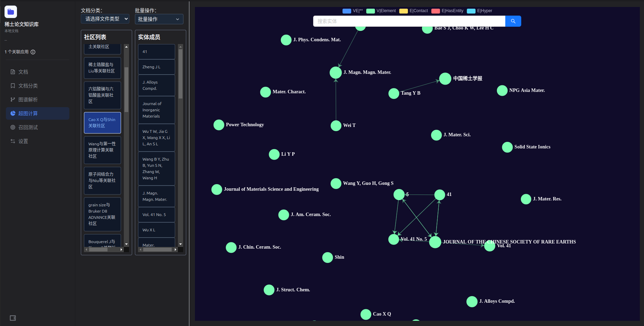Image resolution: width=644 pixels, height=326 pixels.
Task: Click the J. Alloys Compd. graph node
Action: [x=472, y=301]
